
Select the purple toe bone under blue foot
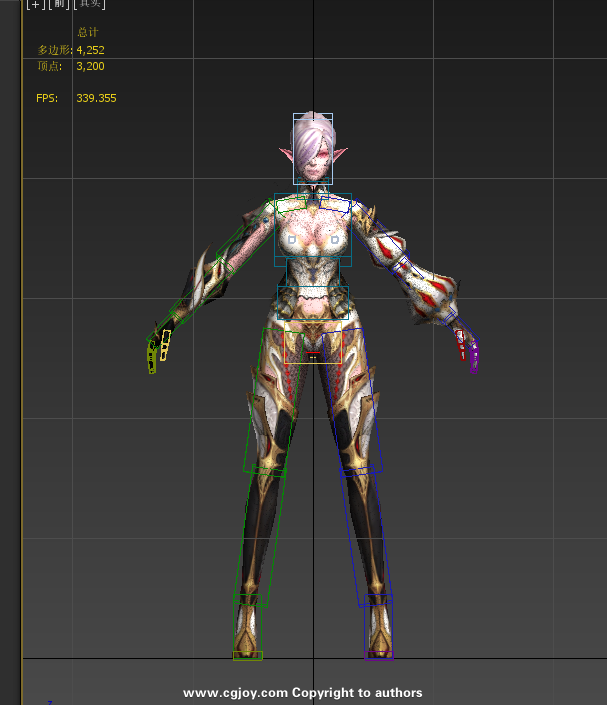(379, 656)
